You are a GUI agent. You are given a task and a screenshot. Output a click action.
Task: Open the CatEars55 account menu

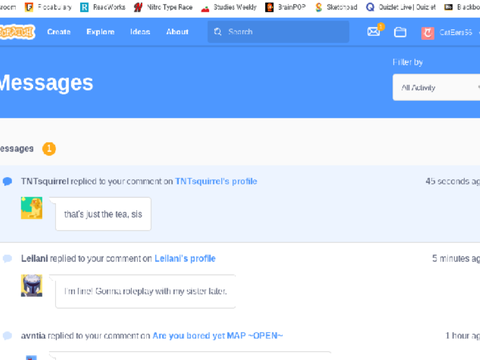(x=451, y=33)
